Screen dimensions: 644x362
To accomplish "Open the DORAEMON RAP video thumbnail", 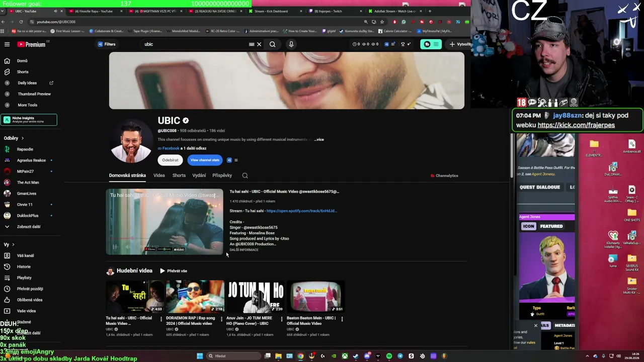I will pyautogui.click(x=195, y=297).
